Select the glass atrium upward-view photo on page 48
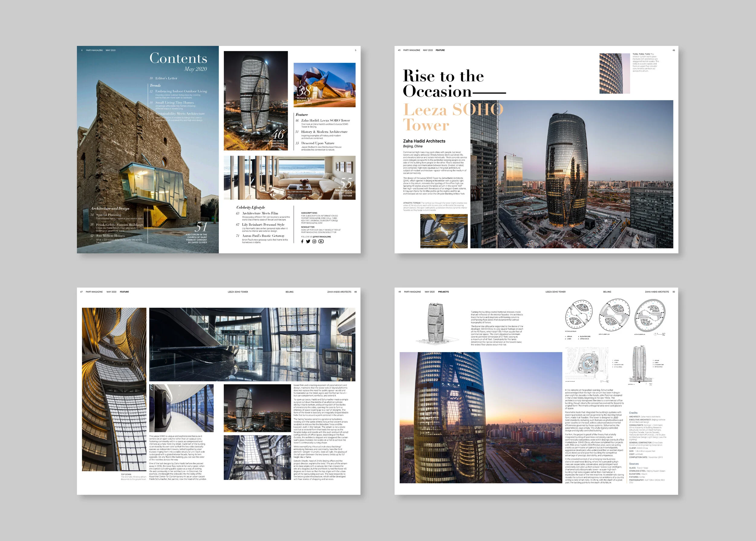The height and width of the screenshot is (541, 756). [257, 457]
